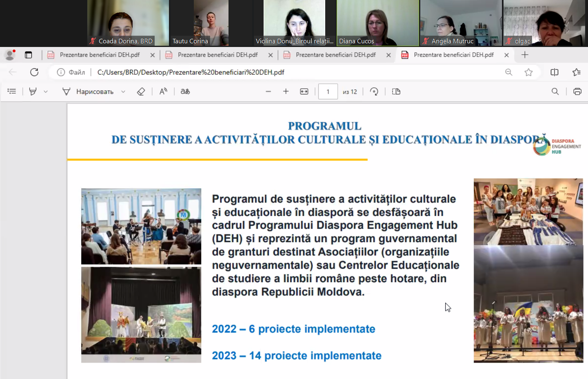588x379 pixels.
Task: Rotate the PDF page
Action: [374, 91]
